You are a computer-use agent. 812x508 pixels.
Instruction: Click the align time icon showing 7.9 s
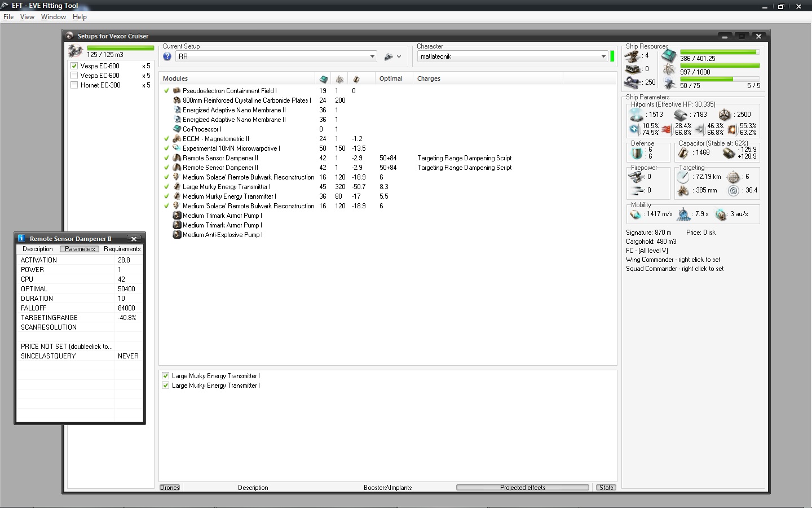[x=683, y=214]
